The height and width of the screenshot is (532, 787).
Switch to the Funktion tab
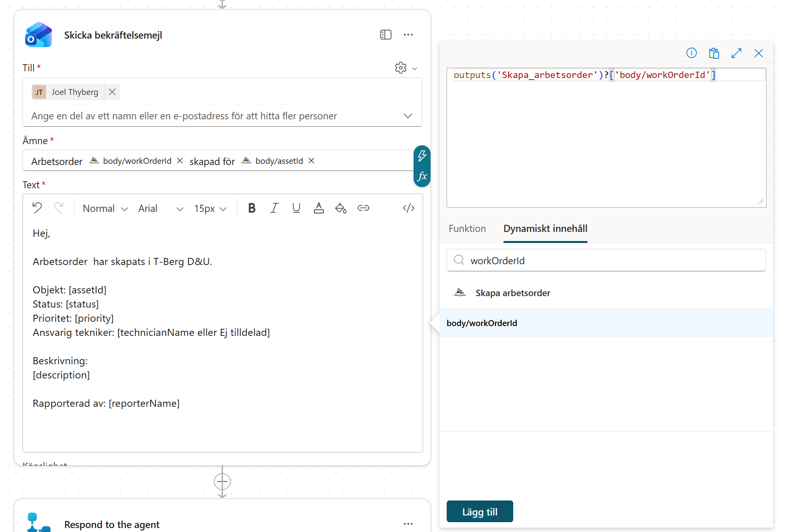click(x=467, y=228)
